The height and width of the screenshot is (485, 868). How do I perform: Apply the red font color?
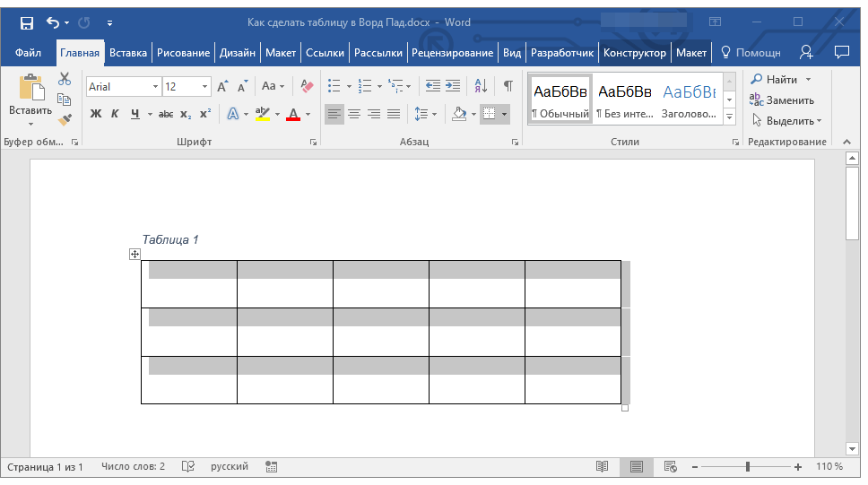(293, 114)
